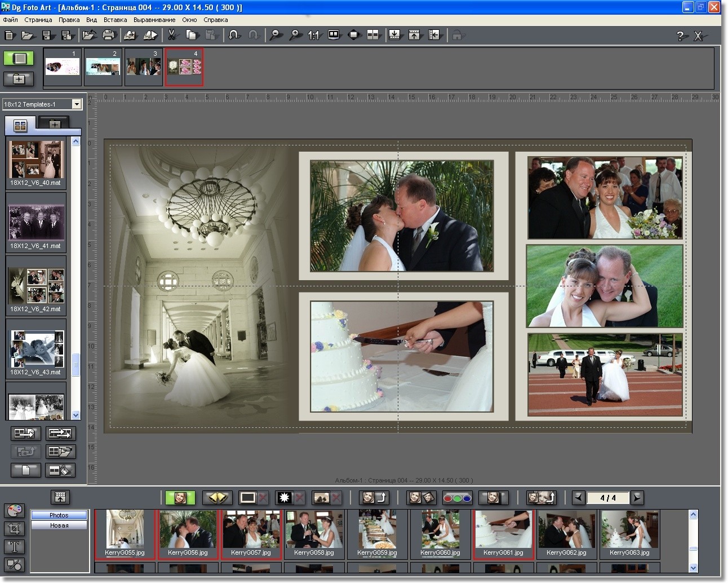Open the 18x12 Templates-1 dropdown
The image size is (728, 584).
coord(42,104)
